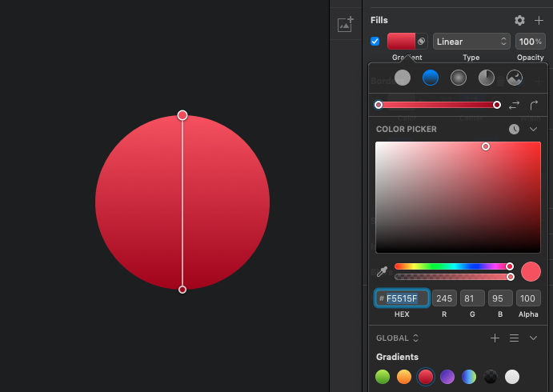Select the radial gradient fill type

458,78
